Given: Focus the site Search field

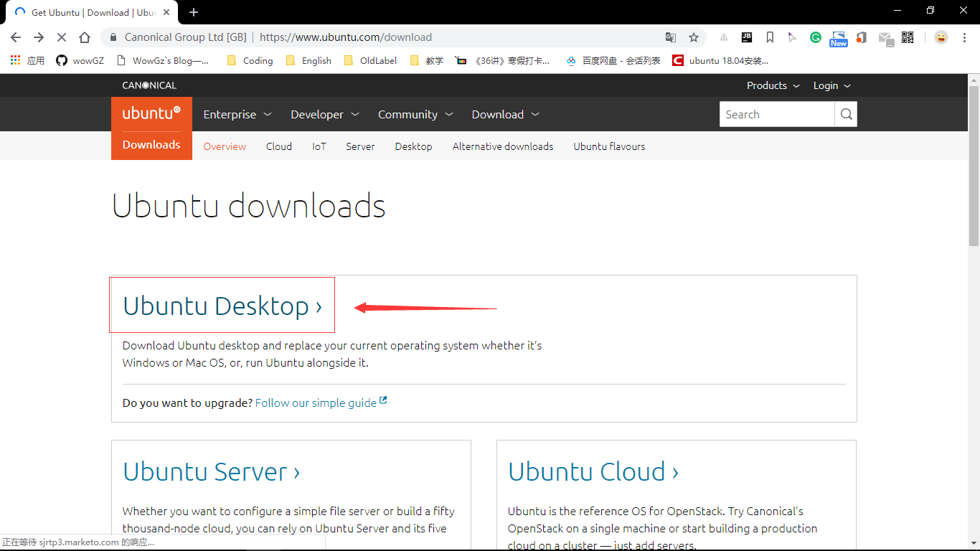Looking at the screenshot, I should coord(777,114).
